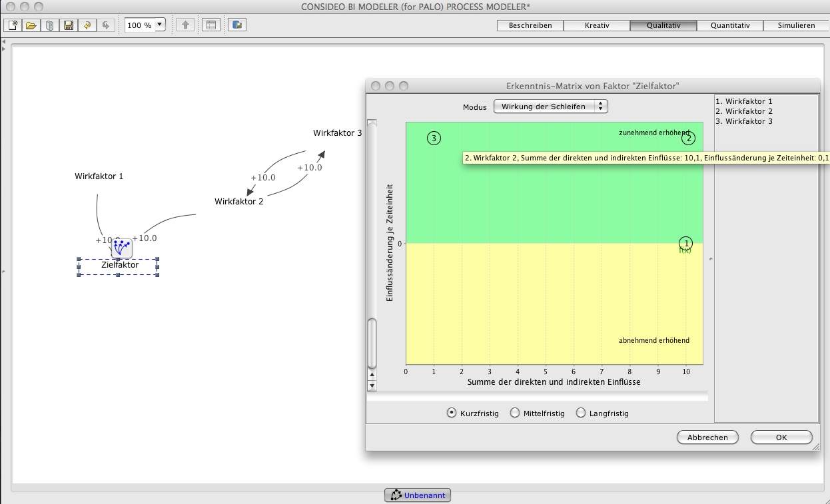
Task: Confirm the dialog with OK
Action: 781,437
